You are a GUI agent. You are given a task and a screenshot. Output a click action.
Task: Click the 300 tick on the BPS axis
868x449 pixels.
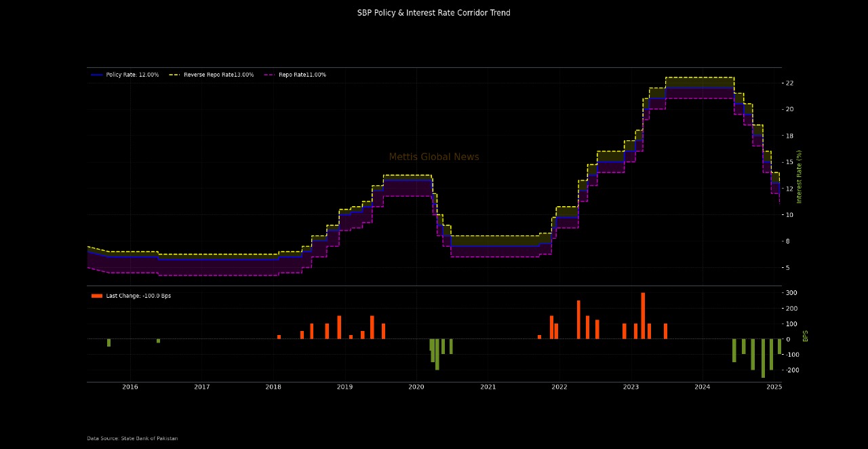point(791,293)
